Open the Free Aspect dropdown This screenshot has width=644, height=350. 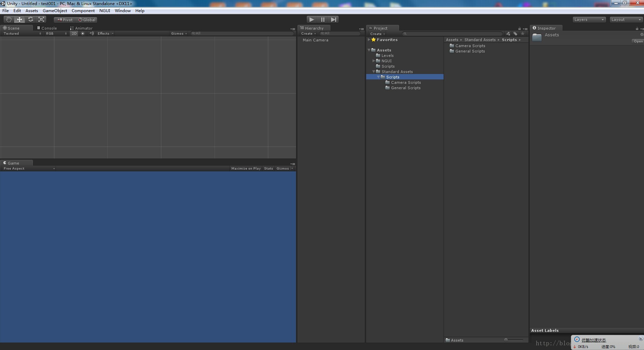point(29,169)
